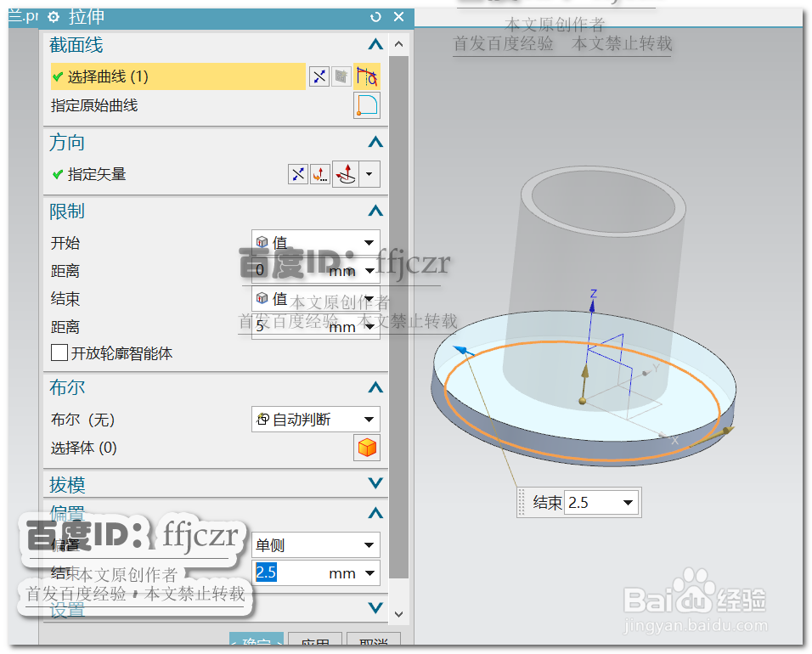Select the highlighted curve rule icon
The image size is (812, 654).
[x=367, y=76]
